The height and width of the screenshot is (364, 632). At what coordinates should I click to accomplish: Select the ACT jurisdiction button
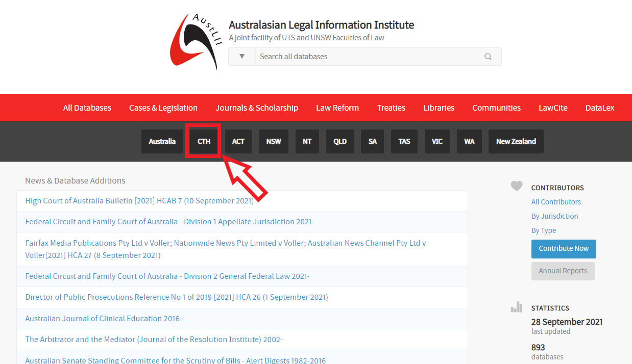(x=238, y=141)
